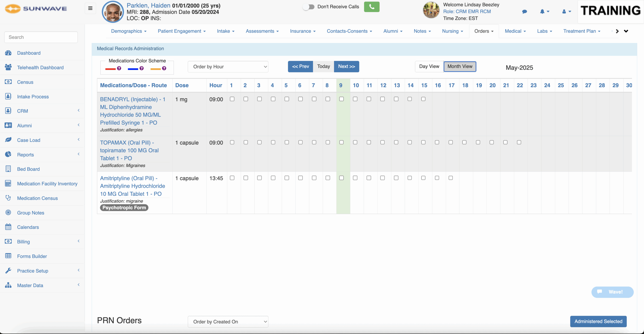Click the blue medication color scheme line
Viewport: 644px width, 334px height.
(x=133, y=69)
